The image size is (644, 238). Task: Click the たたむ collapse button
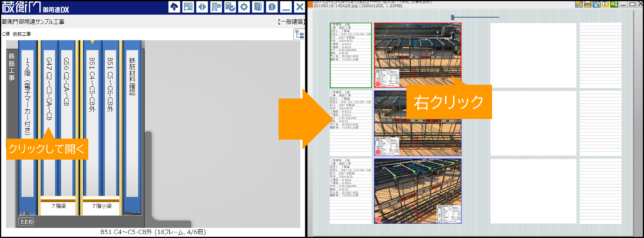pyautogui.click(x=25, y=222)
